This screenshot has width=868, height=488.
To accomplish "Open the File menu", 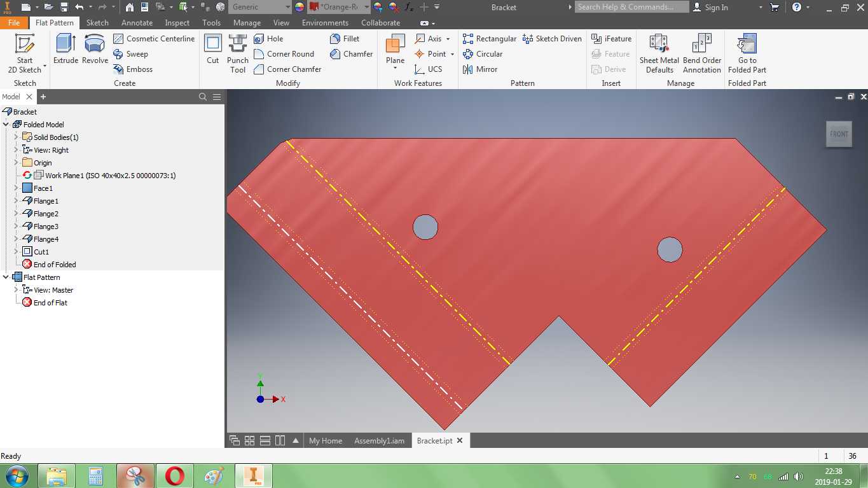I will point(14,22).
